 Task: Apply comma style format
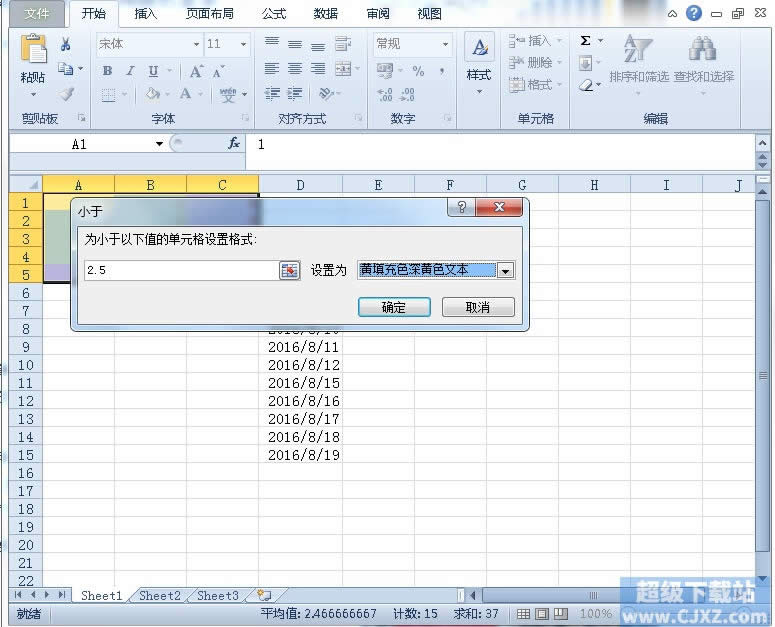coord(441,71)
